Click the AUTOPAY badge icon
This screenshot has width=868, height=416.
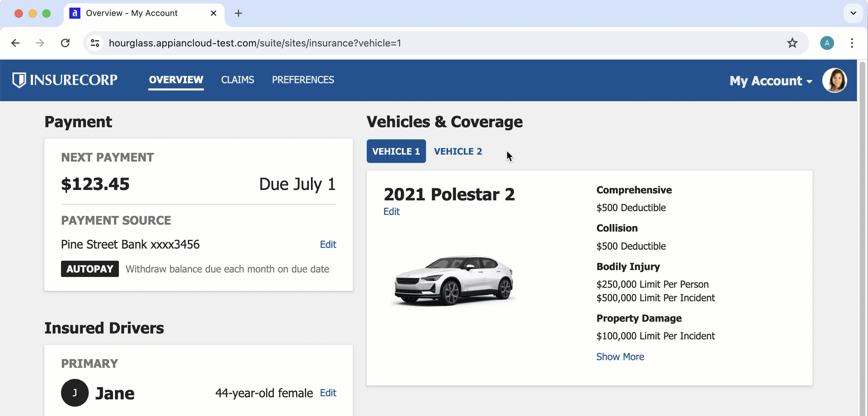[89, 269]
